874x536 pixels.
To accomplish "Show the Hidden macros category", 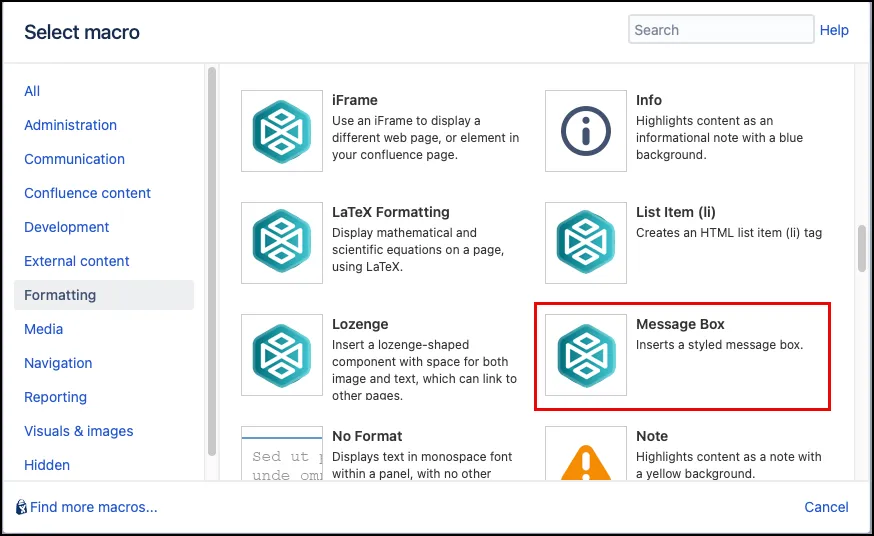I will pyautogui.click(x=47, y=465).
